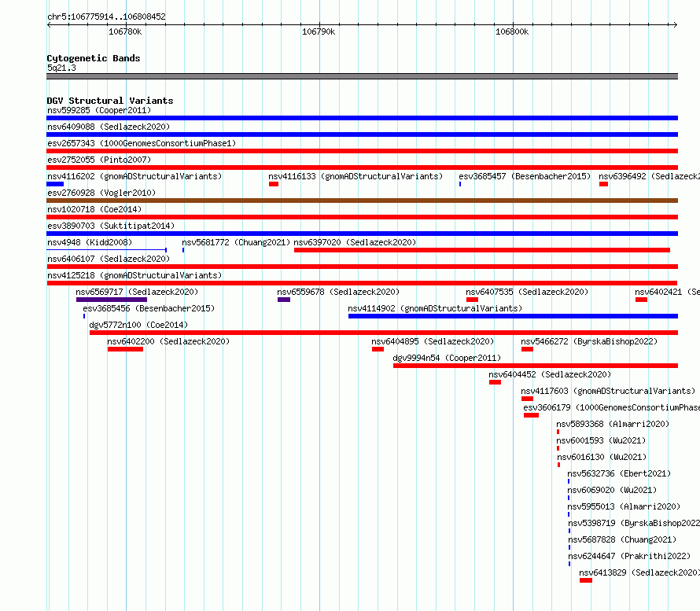Click the nsv6402200 (Sedlazeck2020) red bar
The height and width of the screenshot is (611, 700).
125,349
